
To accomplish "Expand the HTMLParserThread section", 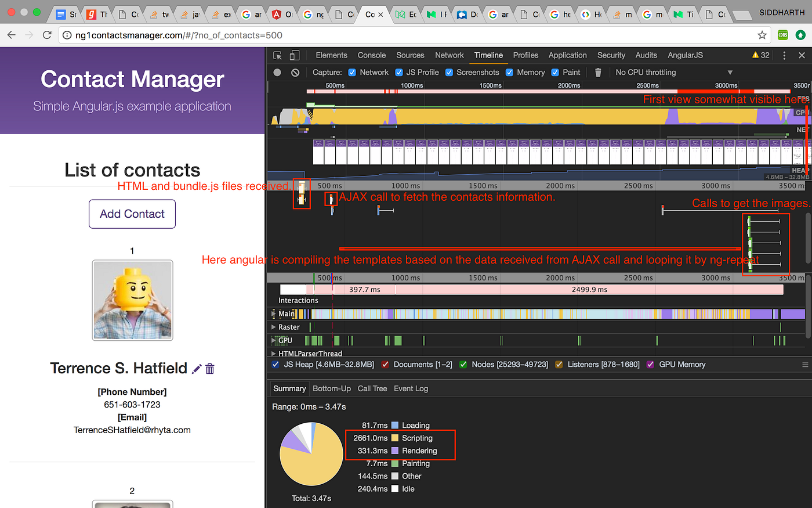I will tap(273, 352).
